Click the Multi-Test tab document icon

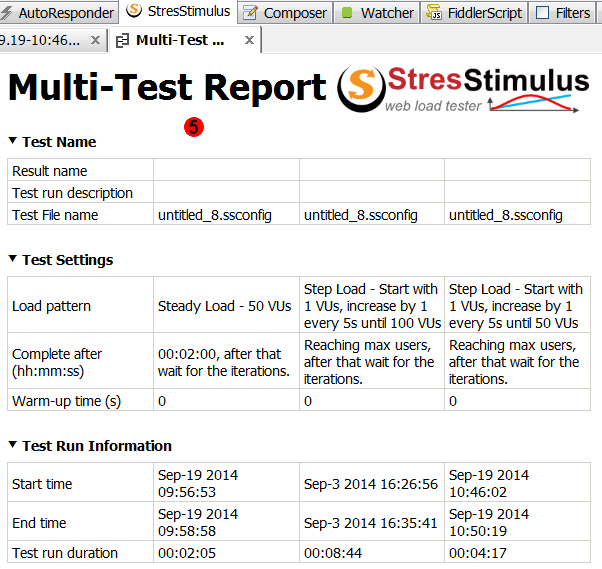[122, 40]
